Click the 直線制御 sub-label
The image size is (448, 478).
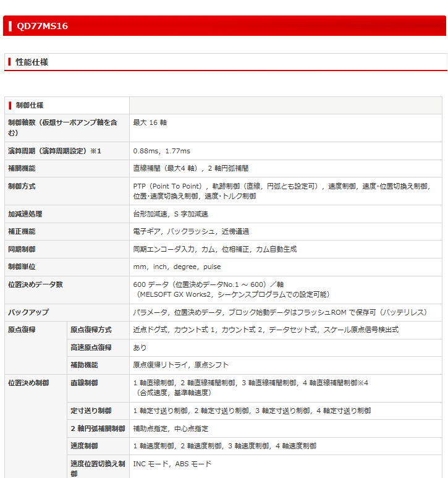pyautogui.click(x=84, y=383)
